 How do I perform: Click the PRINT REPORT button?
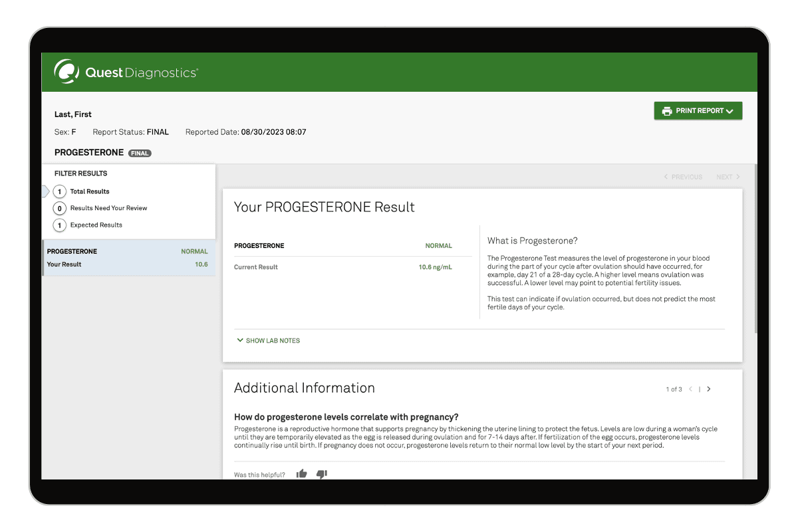(698, 110)
